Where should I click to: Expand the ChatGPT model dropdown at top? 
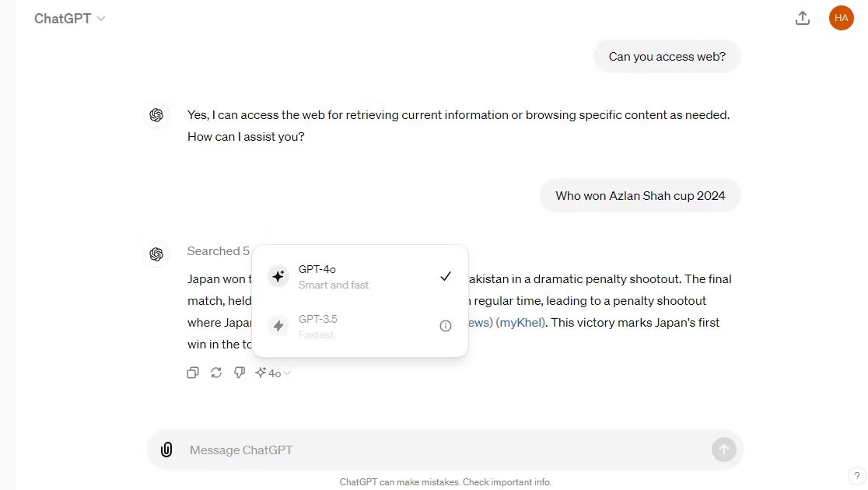(69, 19)
